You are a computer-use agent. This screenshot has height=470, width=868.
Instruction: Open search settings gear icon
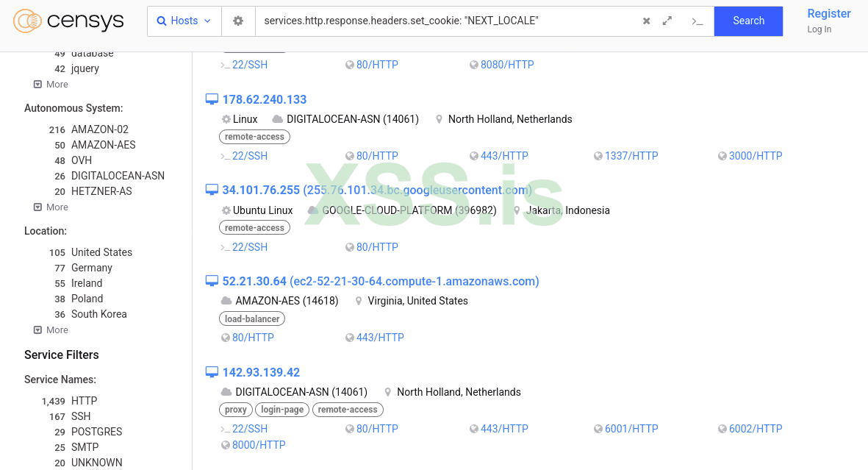(238, 21)
